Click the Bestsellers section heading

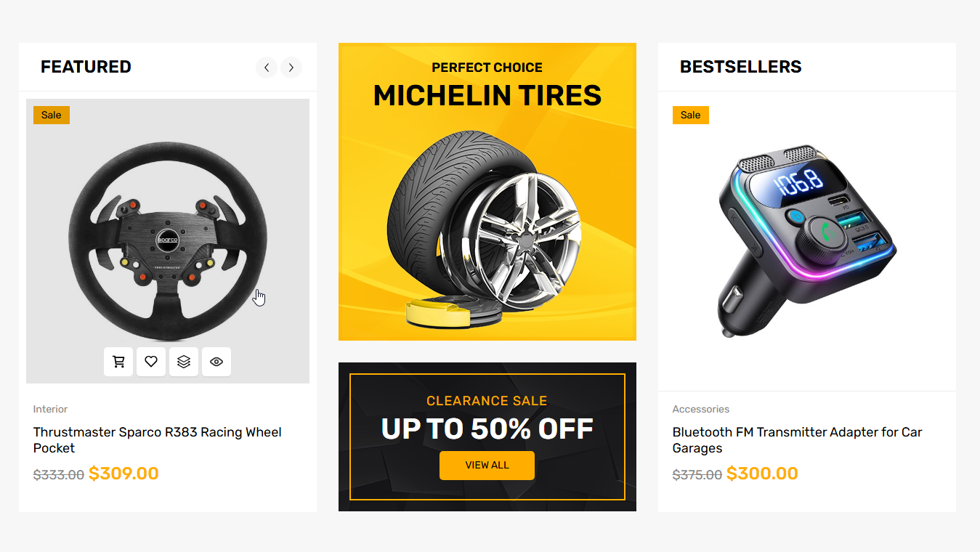(x=740, y=67)
